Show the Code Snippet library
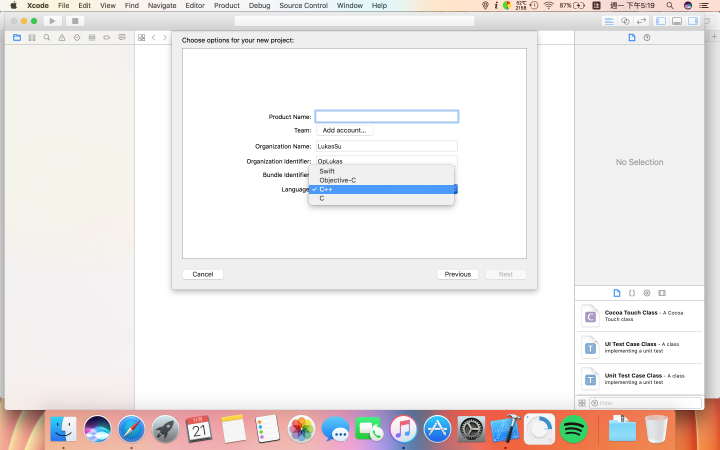The image size is (720, 450). pos(632,293)
